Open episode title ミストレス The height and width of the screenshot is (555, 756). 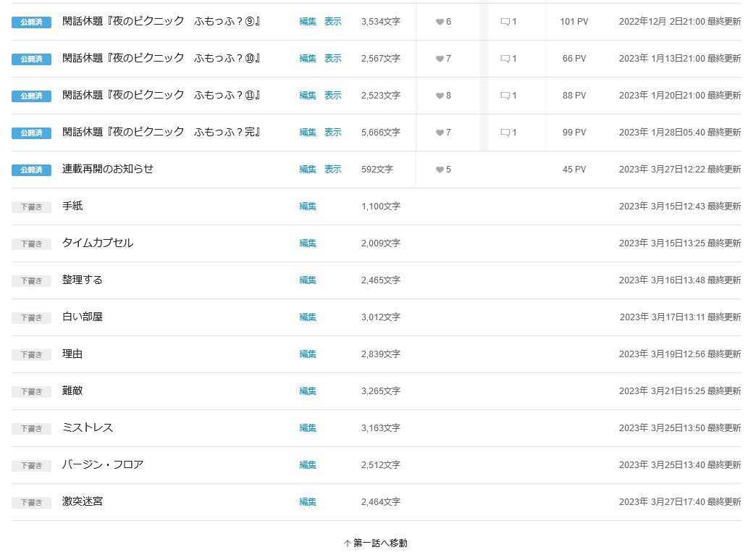[88, 427]
